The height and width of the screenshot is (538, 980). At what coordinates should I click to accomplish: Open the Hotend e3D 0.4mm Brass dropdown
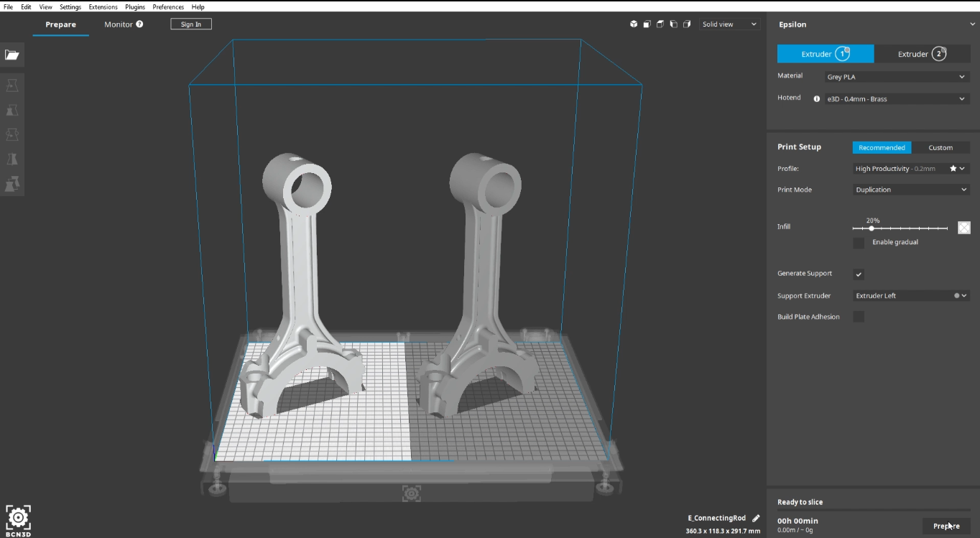click(897, 99)
